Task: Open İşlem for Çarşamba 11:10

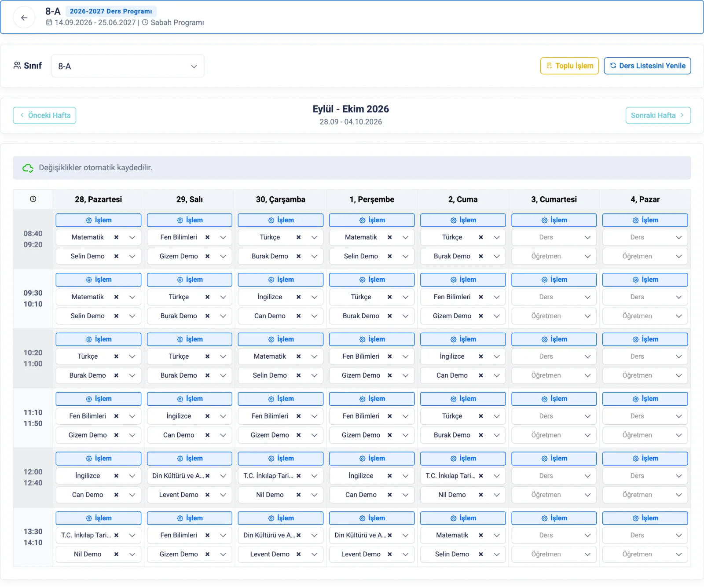Action: click(x=281, y=399)
